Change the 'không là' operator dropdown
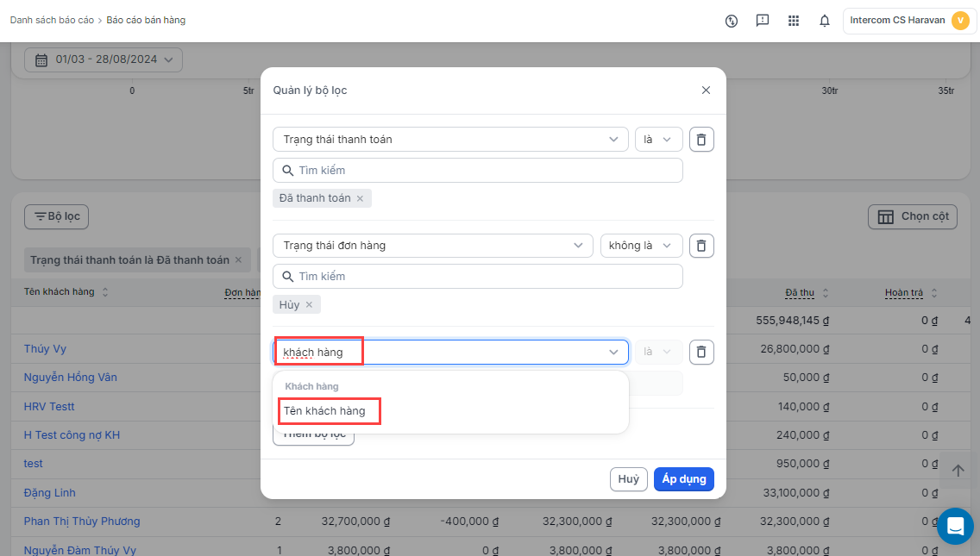Image resolution: width=980 pixels, height=556 pixels. [x=641, y=246]
